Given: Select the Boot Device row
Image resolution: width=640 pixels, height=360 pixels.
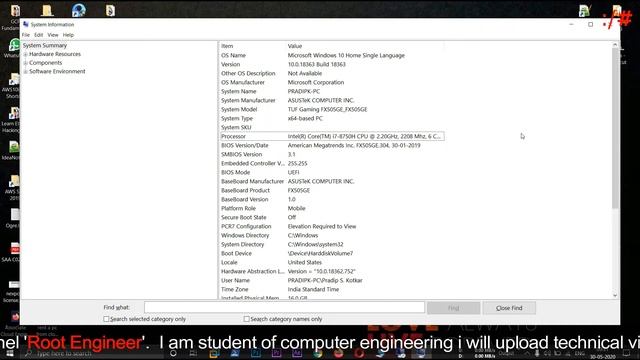Looking at the screenshot, I should pyautogui.click(x=332, y=253).
